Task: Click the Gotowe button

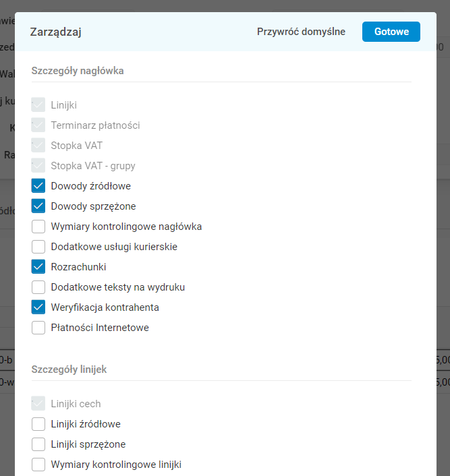Action: pyautogui.click(x=391, y=32)
